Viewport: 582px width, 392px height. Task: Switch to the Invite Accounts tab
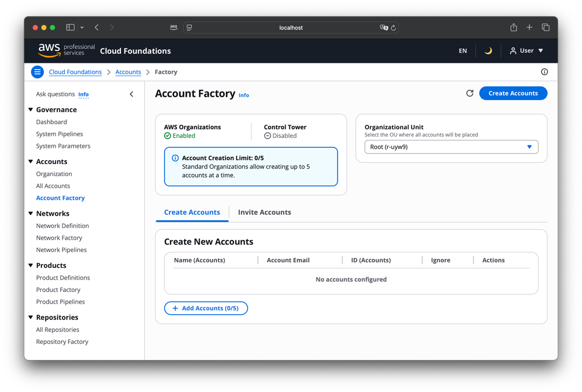coord(264,212)
